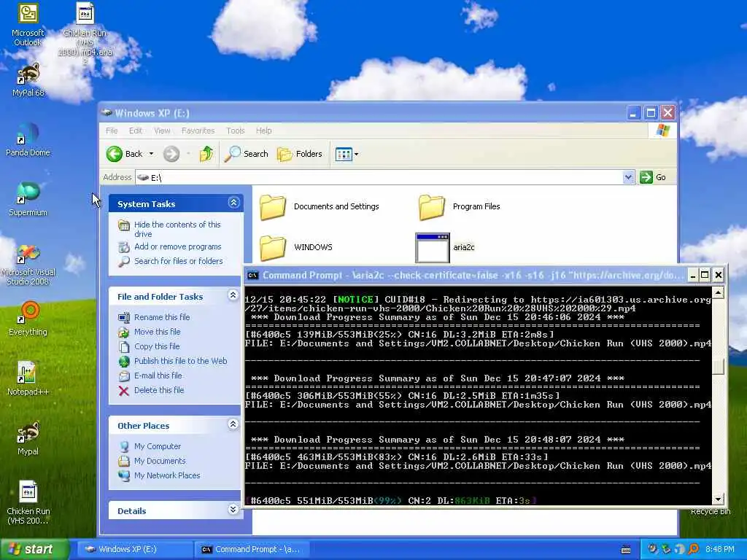Open the Views dropdown button
The height and width of the screenshot is (560, 747).
coord(347,154)
